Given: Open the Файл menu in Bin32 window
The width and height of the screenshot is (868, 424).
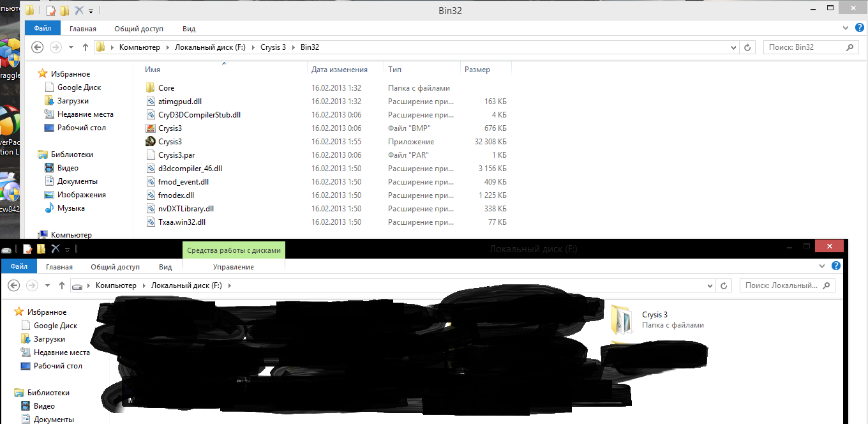Looking at the screenshot, I should pos(43,29).
